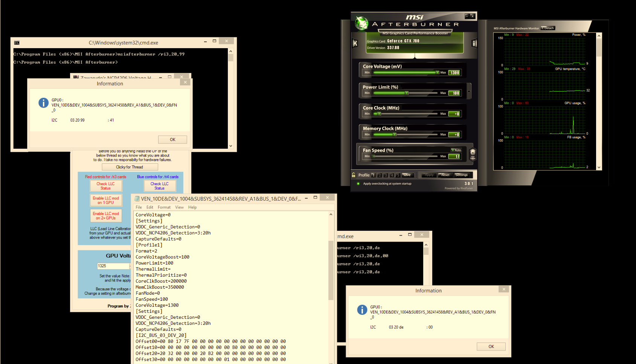Expand the Power Limit dropdown arrow
This screenshot has width=636, height=364.
pos(469,91)
